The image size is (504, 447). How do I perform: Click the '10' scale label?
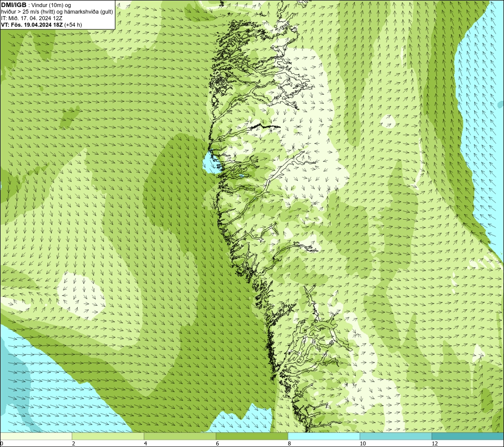[363, 444]
